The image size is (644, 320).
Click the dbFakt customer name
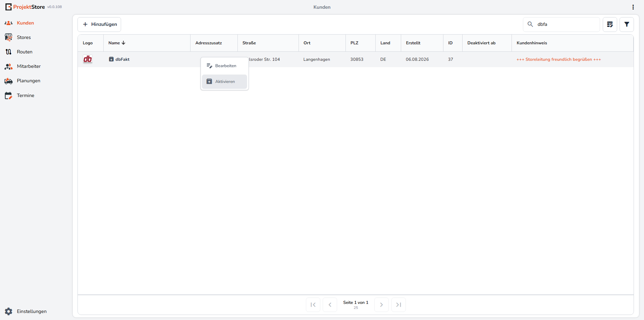click(122, 59)
